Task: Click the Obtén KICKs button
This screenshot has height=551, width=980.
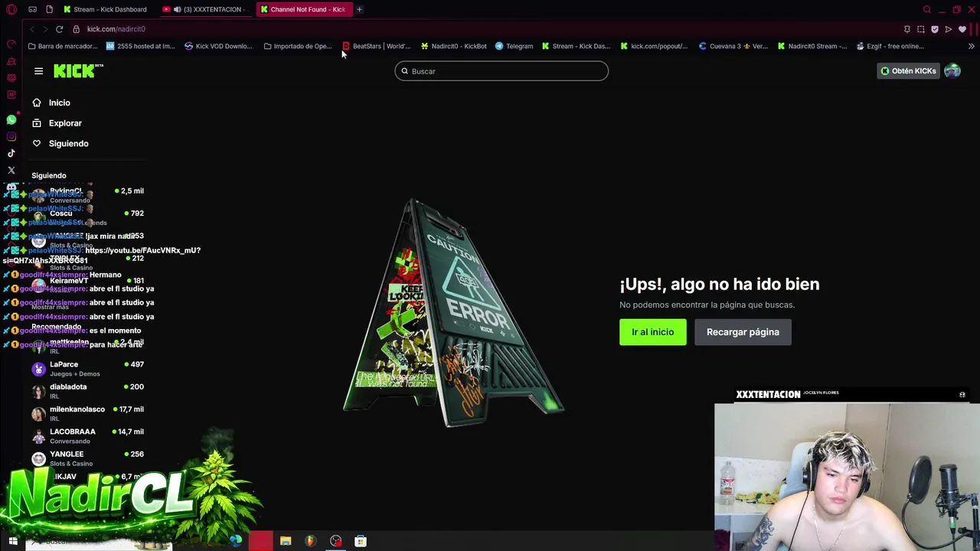Action: tap(908, 71)
